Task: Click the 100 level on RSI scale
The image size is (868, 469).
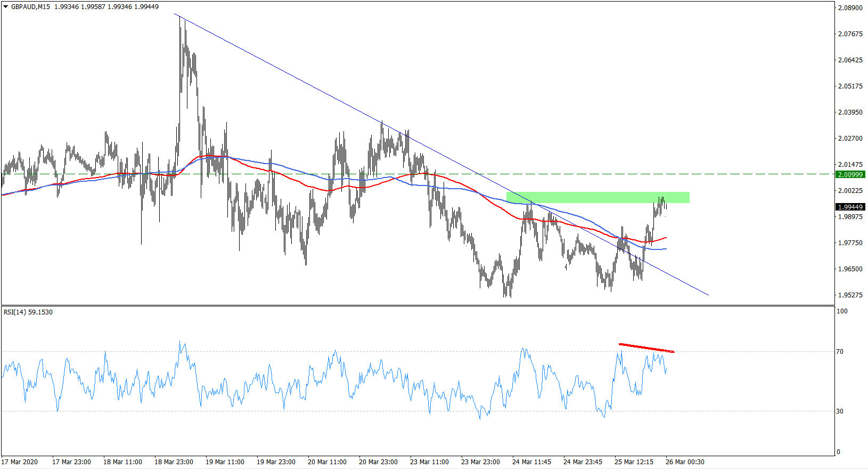Action: 841,311
